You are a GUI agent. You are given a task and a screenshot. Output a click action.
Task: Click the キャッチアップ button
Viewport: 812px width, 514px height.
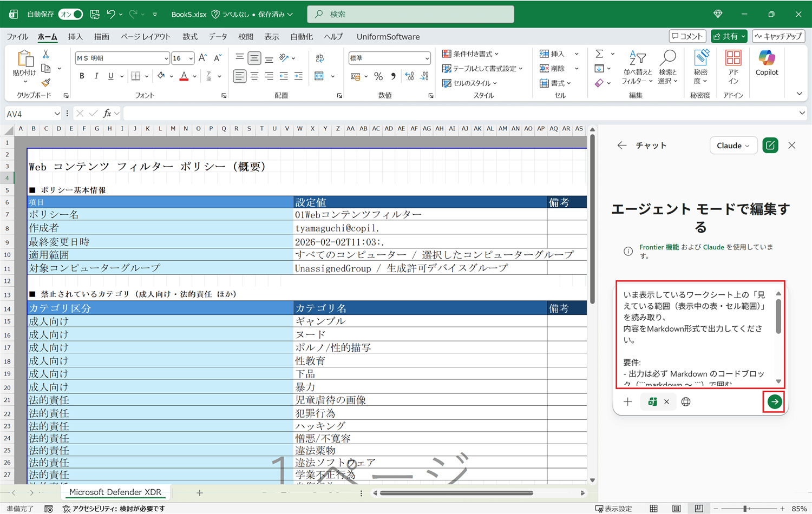coord(778,36)
